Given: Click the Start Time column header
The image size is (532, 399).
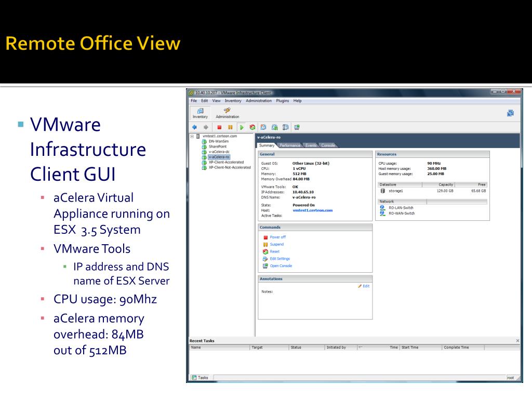Looking at the screenshot, I should [x=421, y=348].
